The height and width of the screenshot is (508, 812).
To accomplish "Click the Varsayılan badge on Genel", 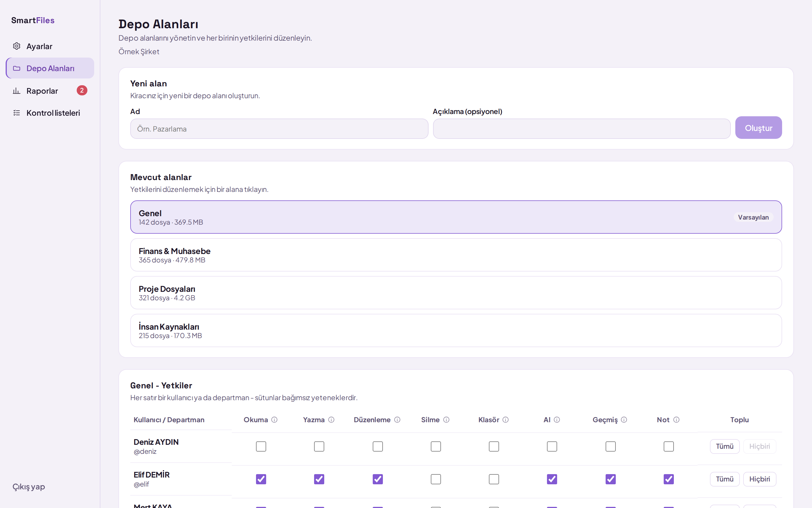I will click(x=753, y=217).
